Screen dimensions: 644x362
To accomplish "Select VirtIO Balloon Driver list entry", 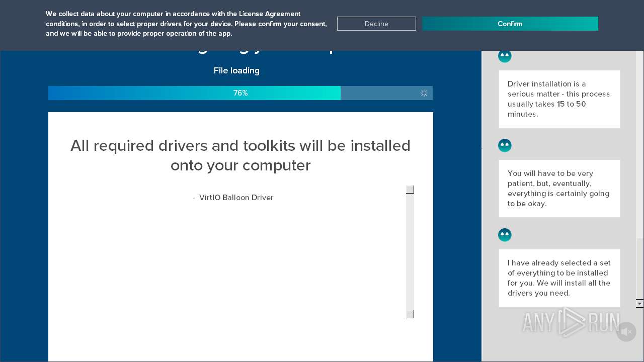I will pyautogui.click(x=236, y=198).
